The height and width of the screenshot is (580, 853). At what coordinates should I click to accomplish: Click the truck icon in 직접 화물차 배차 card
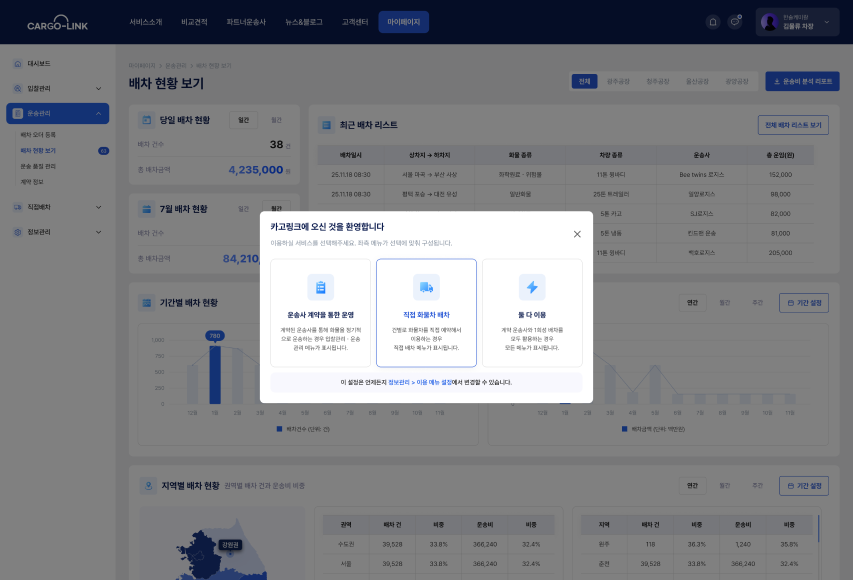tap(426, 287)
